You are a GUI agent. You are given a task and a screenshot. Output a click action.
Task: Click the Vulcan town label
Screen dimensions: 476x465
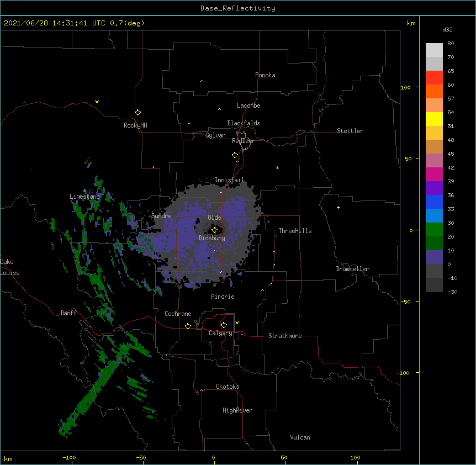tap(300, 437)
